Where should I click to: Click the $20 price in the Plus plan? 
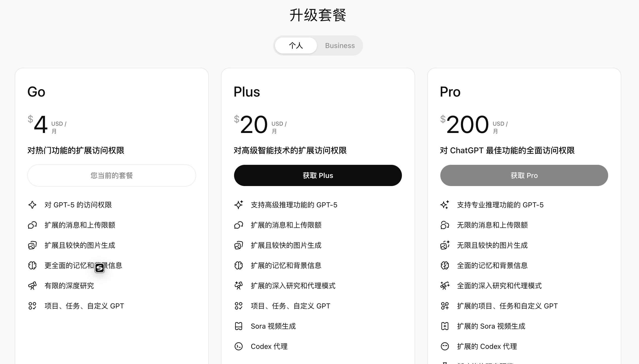(251, 124)
